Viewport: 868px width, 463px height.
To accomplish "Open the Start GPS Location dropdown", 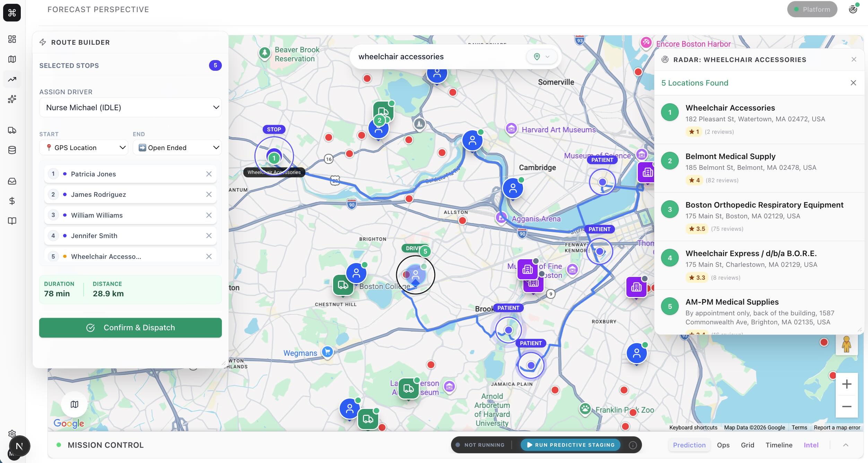I will click(84, 148).
